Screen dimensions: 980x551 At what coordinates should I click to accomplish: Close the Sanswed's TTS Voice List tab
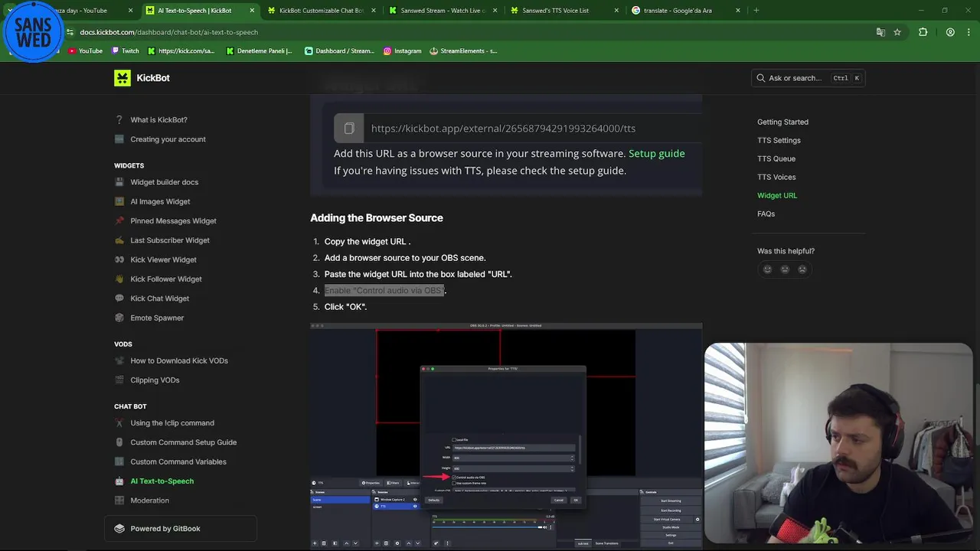pyautogui.click(x=616, y=11)
